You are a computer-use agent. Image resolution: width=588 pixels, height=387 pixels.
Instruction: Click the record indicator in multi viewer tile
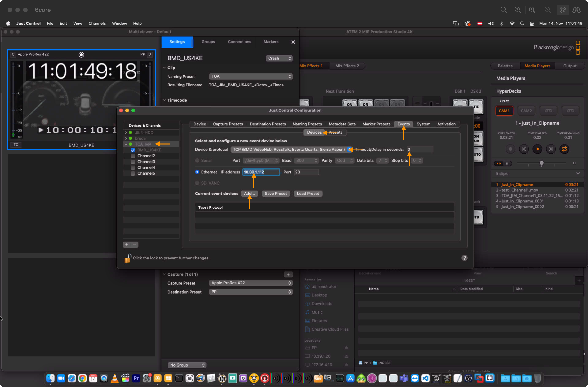tap(81, 54)
